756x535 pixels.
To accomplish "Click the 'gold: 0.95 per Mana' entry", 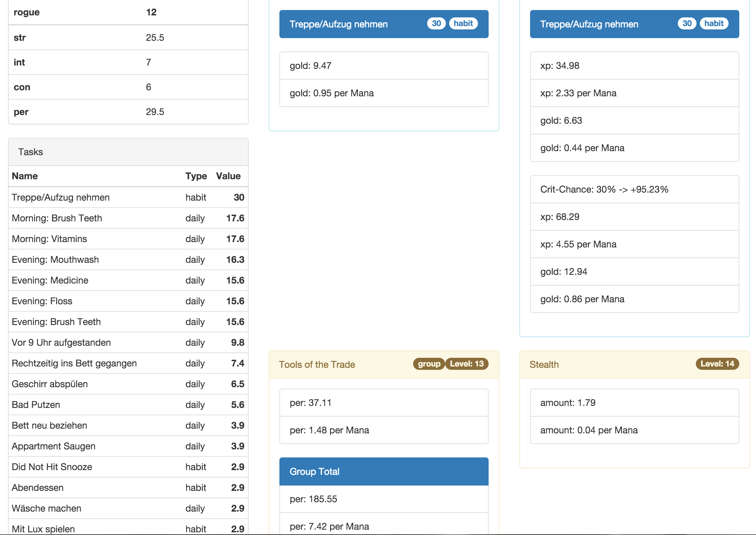I will (x=384, y=93).
